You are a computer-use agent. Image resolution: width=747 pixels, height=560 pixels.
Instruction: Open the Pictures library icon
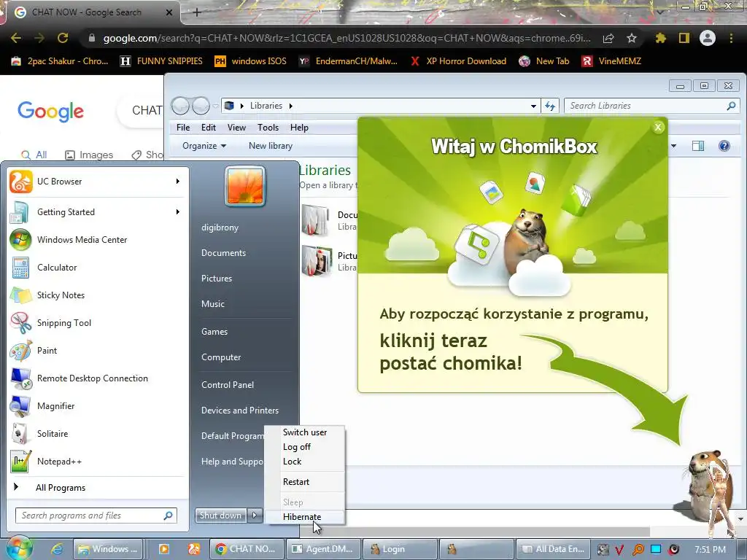317,260
